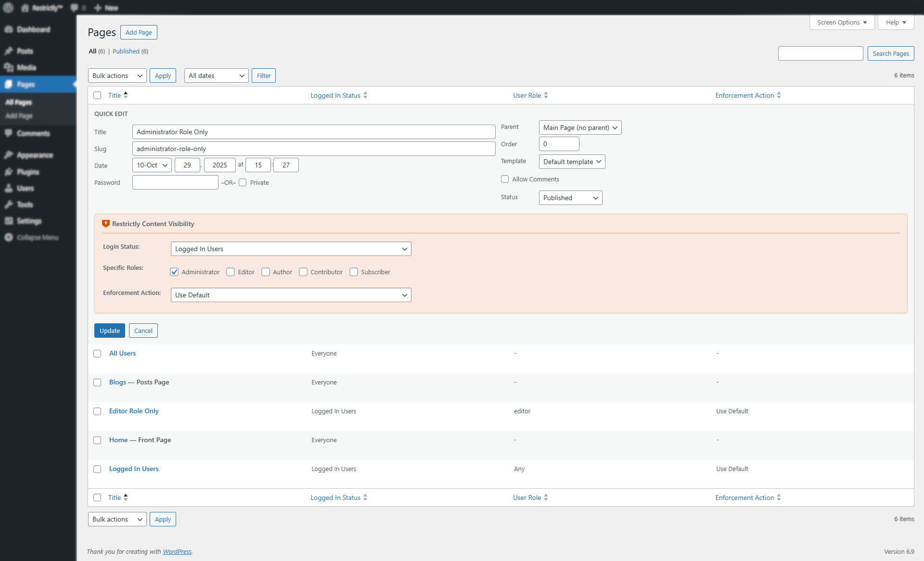Click the Slug input field
Viewport: 924px width, 561px height.
(313, 149)
